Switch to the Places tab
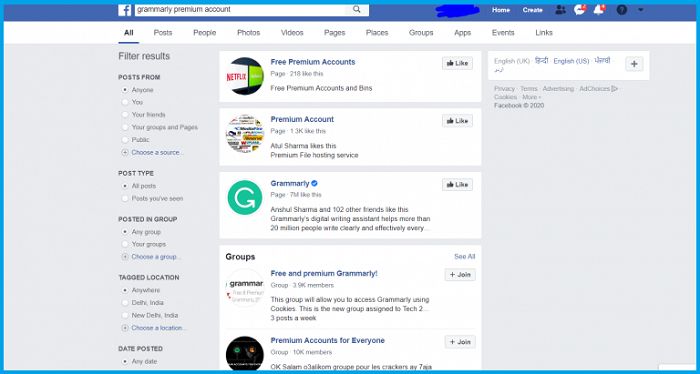This screenshot has height=374, width=700. pyautogui.click(x=377, y=33)
